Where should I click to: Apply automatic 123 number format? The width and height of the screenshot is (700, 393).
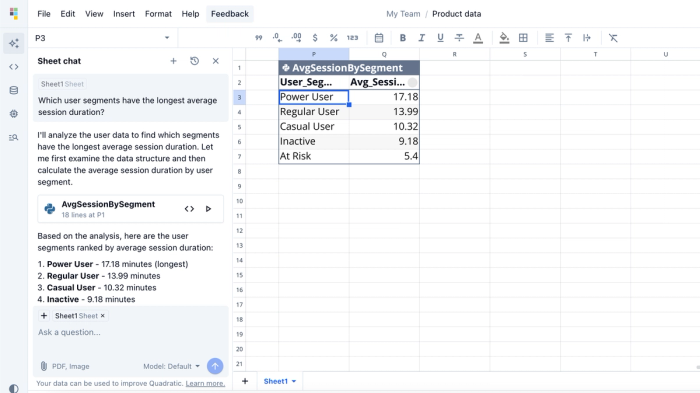353,38
